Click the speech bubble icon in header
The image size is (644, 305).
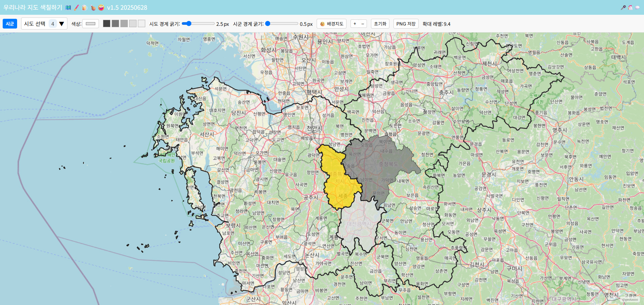(637, 7)
